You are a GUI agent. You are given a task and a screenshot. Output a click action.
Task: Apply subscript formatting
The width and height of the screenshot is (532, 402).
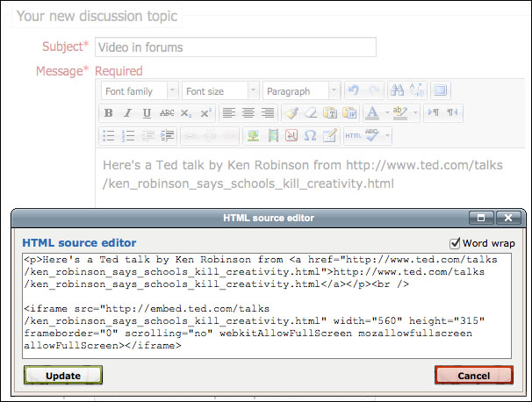[186, 113]
